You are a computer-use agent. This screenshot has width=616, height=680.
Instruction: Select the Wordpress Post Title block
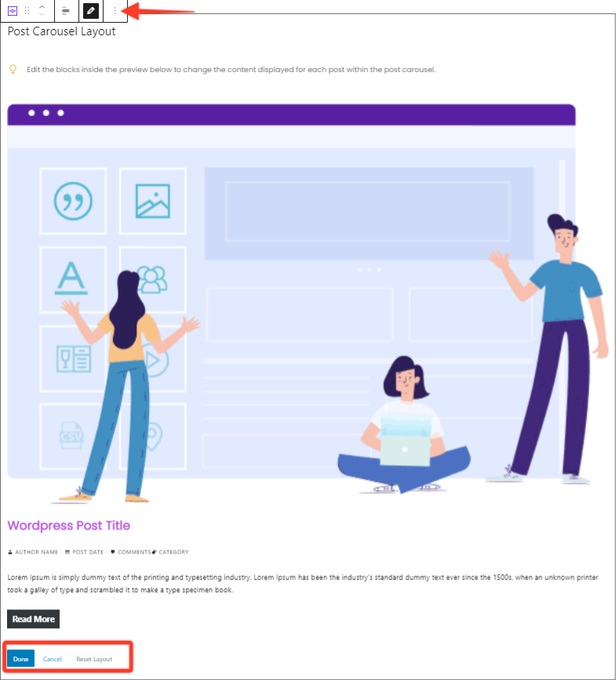point(68,525)
